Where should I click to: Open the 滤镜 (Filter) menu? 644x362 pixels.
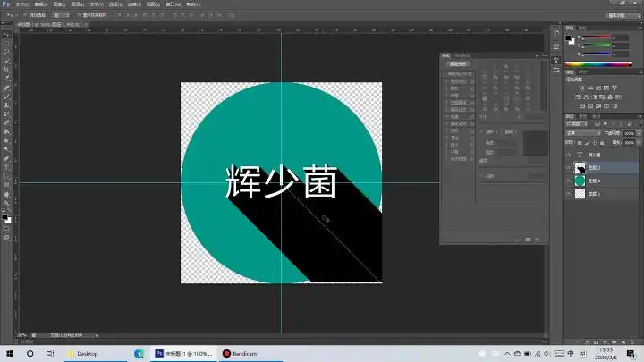(x=152, y=4)
